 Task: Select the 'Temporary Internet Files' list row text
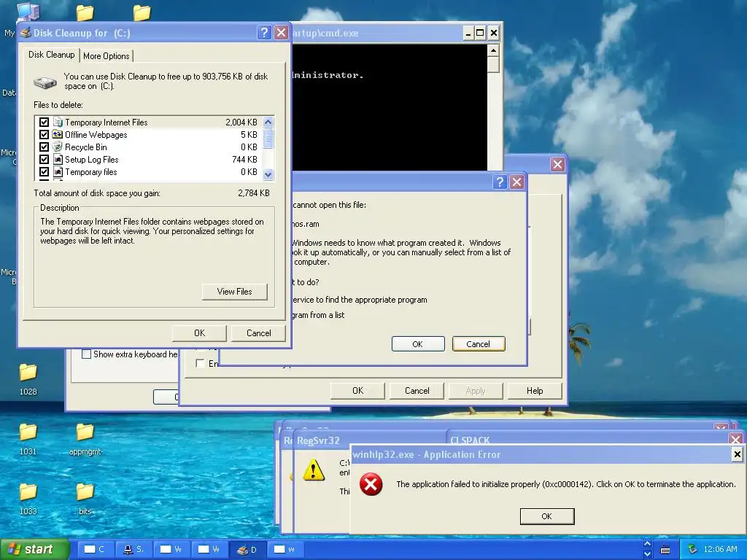(107, 122)
